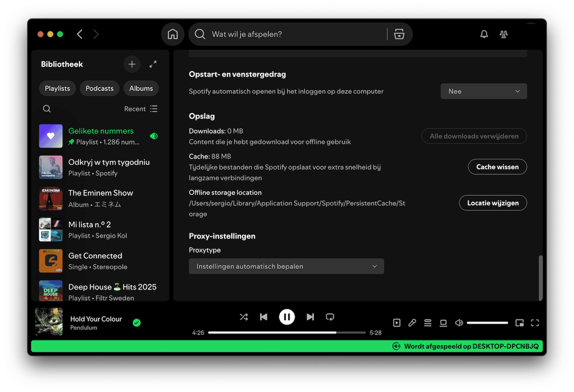Open the miniplayer
The height and width of the screenshot is (392, 574).
click(x=520, y=323)
